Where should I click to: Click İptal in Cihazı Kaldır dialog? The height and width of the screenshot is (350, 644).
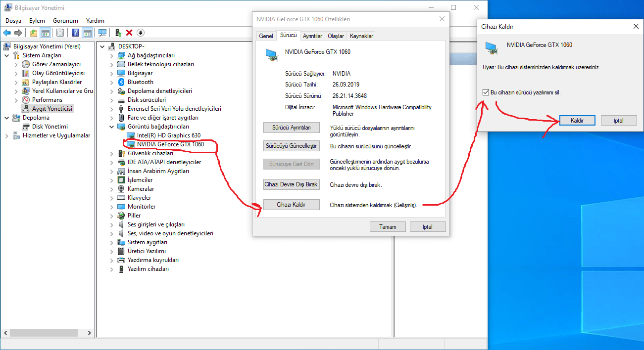(619, 121)
